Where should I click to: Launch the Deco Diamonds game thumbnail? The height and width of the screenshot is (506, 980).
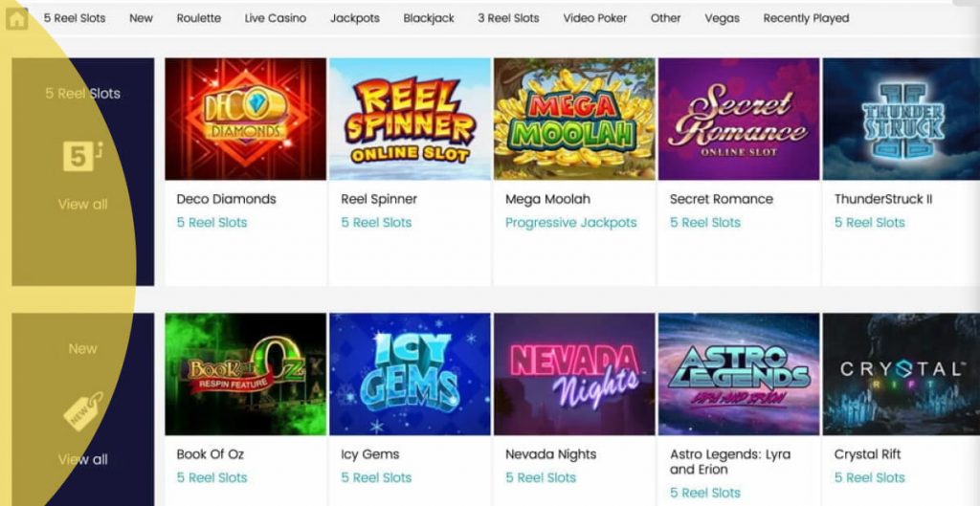pyautogui.click(x=246, y=120)
